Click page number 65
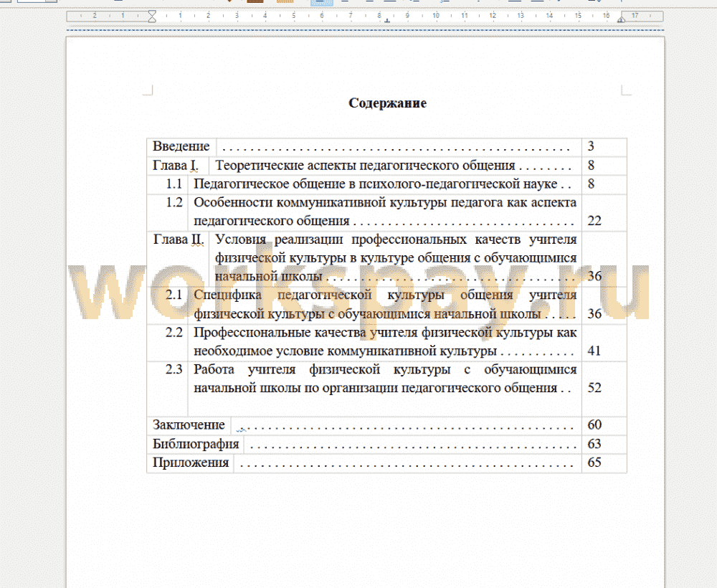 point(594,463)
